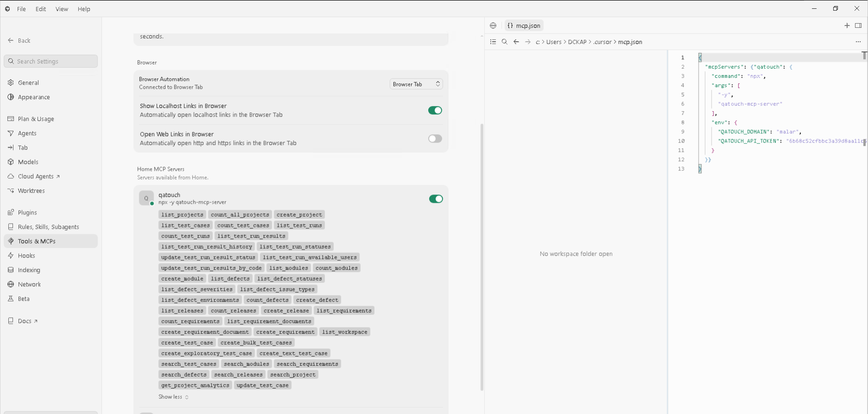Open the Appearance settings section
The image size is (868, 414).
pos(50,97)
